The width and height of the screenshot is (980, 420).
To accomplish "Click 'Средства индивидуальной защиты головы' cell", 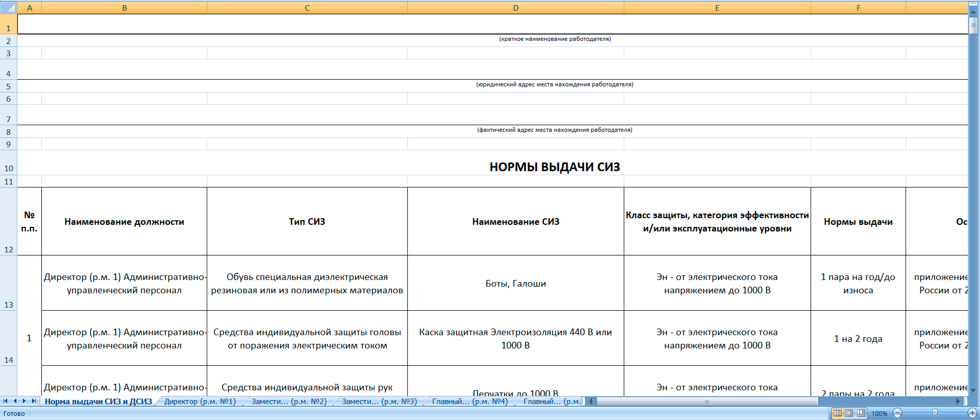I will point(307,338).
